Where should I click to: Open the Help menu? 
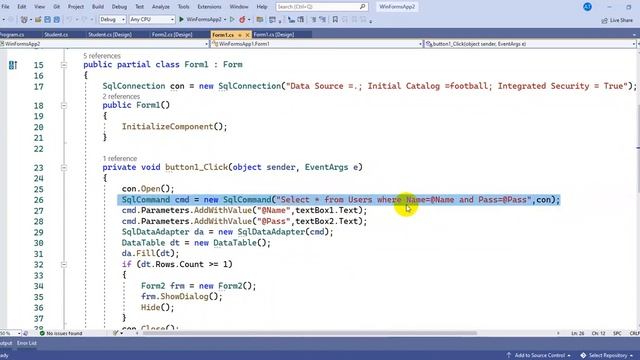262,7
